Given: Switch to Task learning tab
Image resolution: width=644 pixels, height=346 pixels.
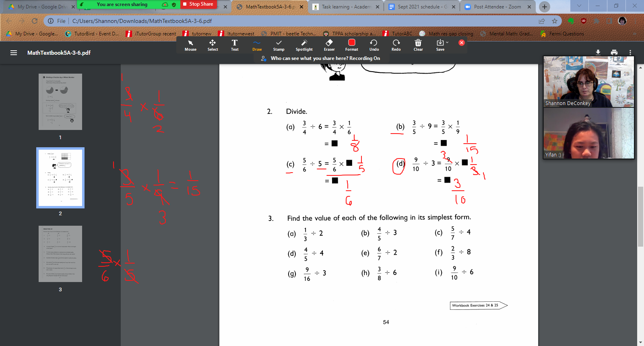Looking at the screenshot, I should [x=346, y=7].
